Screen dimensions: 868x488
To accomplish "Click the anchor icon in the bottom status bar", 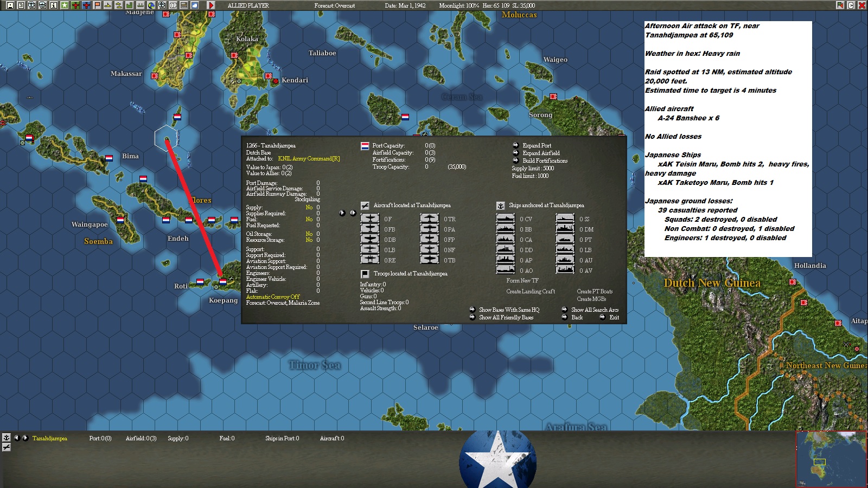I will pos(7,437).
